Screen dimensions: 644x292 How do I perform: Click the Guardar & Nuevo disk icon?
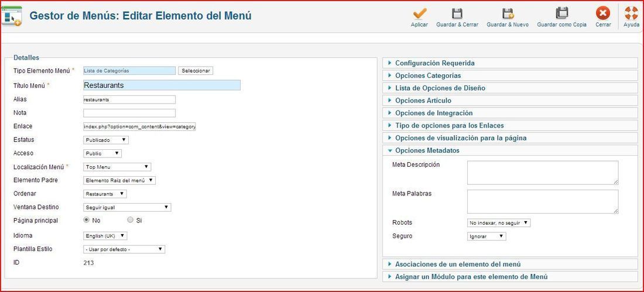[508, 13]
